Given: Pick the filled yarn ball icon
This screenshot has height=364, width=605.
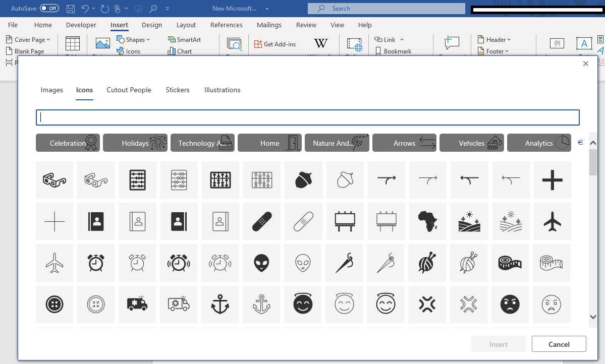Looking at the screenshot, I should (x=427, y=263).
